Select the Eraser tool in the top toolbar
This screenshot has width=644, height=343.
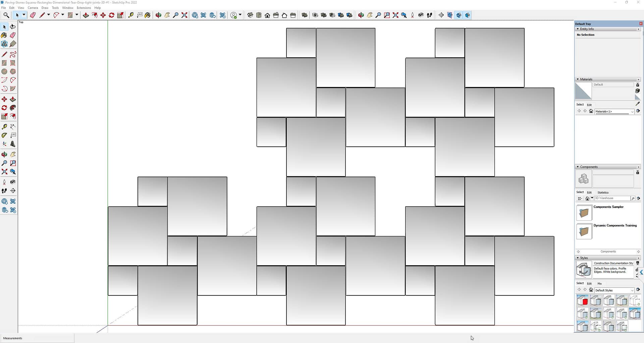click(33, 15)
